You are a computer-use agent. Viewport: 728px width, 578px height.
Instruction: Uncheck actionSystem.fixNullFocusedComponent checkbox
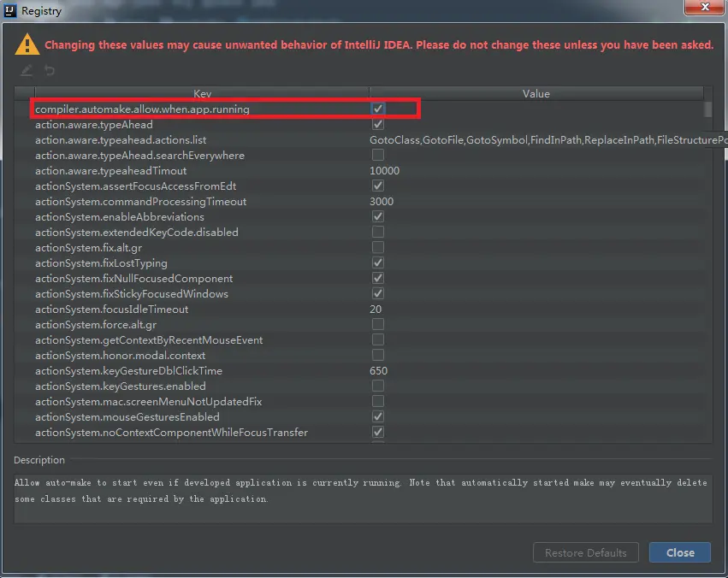[x=378, y=278]
